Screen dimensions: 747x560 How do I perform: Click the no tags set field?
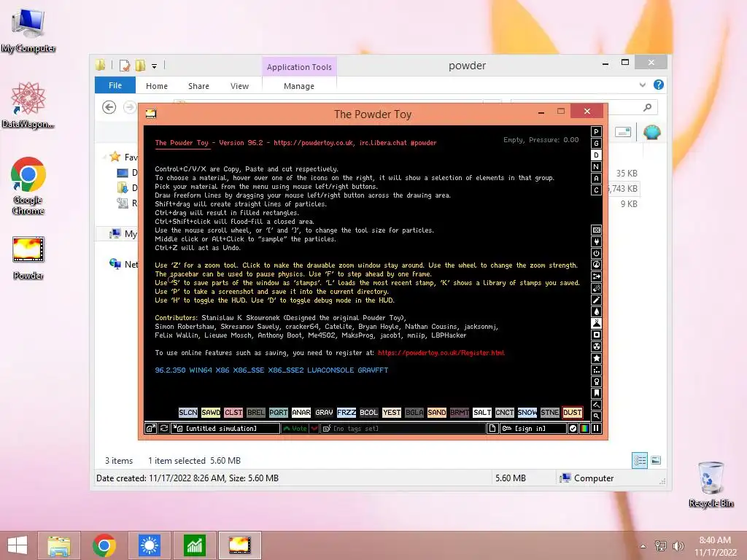(403, 429)
